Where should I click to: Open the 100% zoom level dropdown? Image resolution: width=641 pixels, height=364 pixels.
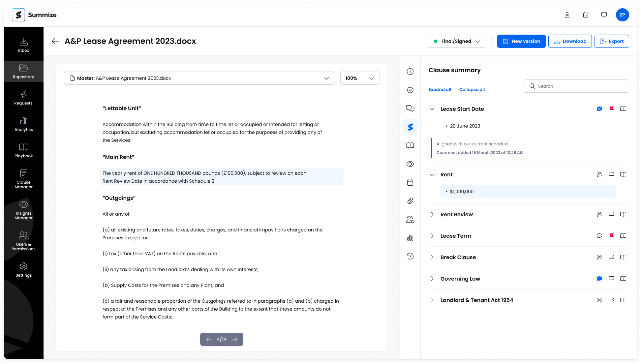click(x=360, y=78)
